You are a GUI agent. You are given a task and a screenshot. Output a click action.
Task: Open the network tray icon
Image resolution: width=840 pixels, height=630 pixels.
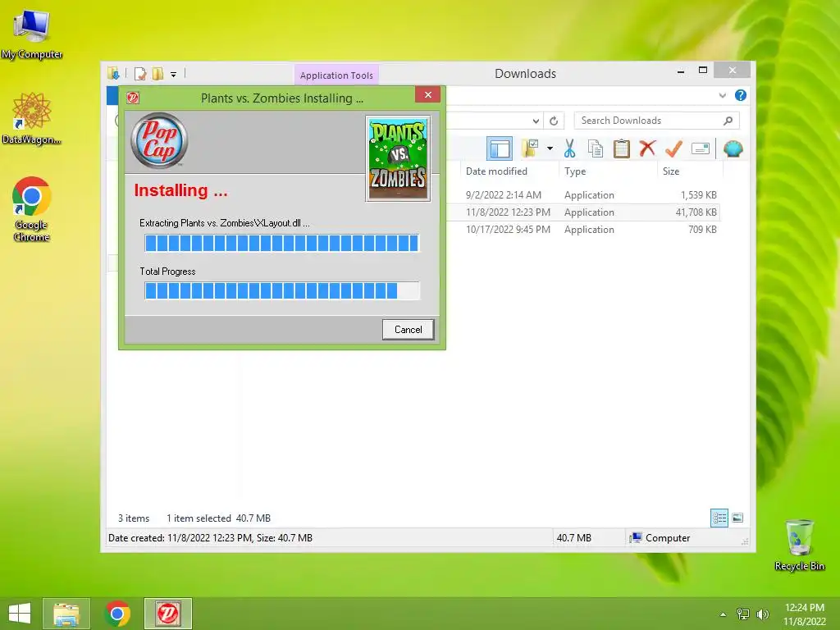pyautogui.click(x=742, y=614)
